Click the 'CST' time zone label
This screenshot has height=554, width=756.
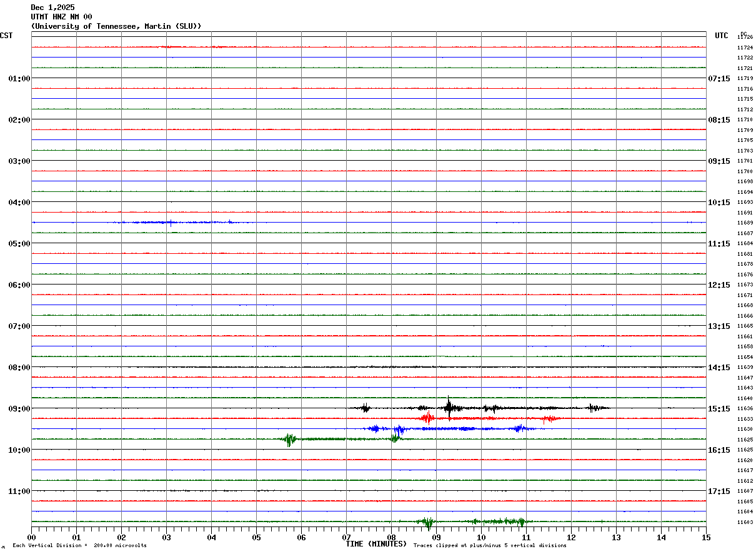coord(6,36)
